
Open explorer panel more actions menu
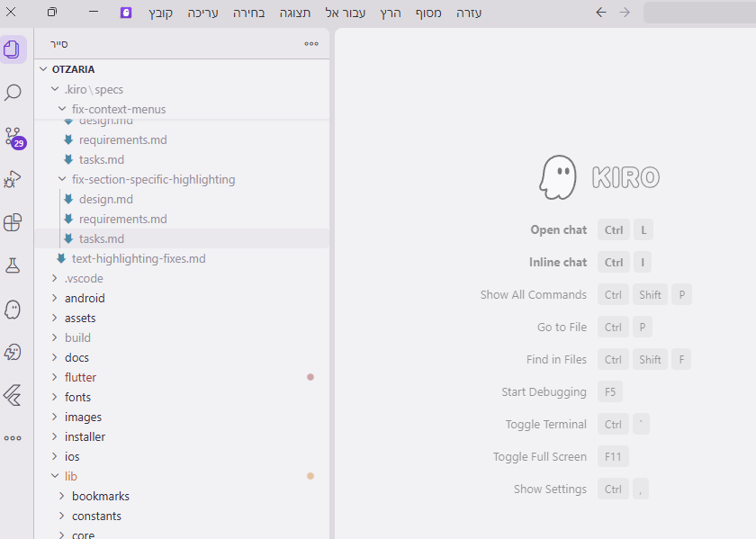click(311, 43)
